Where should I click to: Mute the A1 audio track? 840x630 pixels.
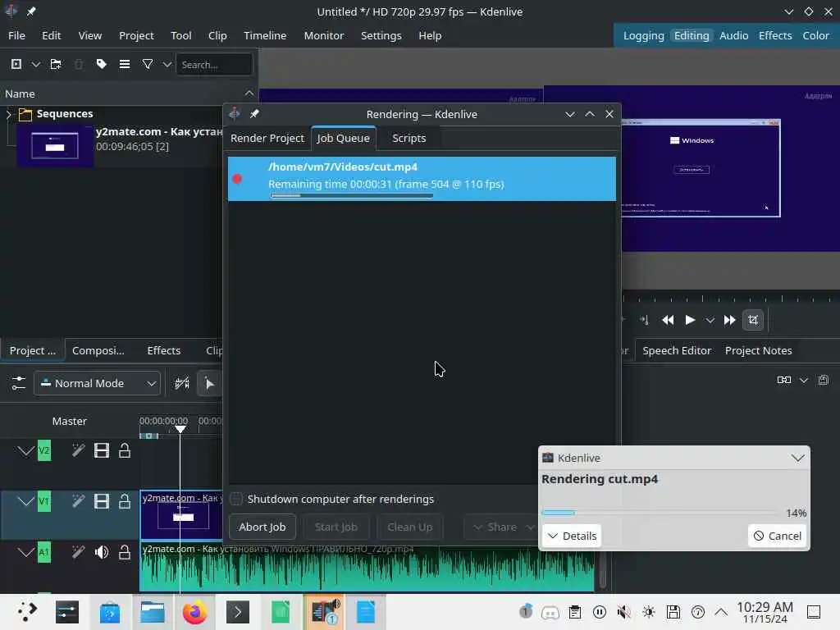point(101,552)
